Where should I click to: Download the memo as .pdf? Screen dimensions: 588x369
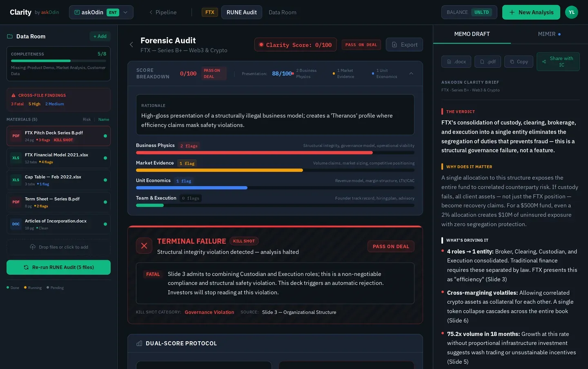coord(488,62)
